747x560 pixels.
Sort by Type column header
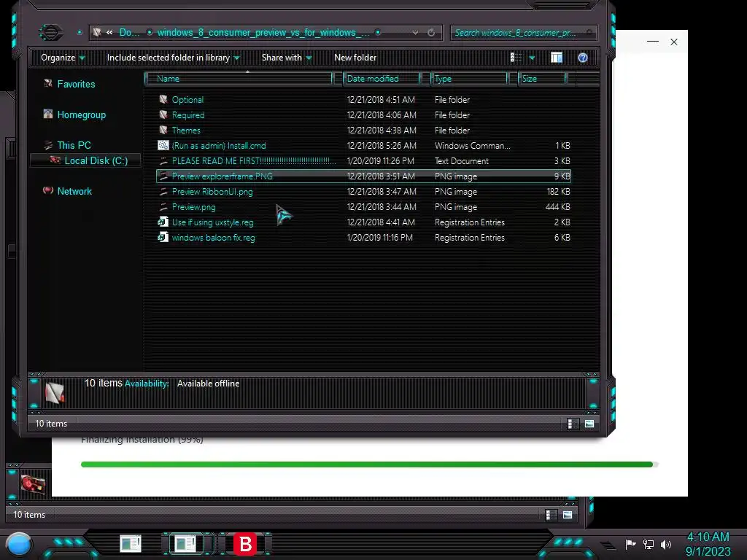[469, 79]
